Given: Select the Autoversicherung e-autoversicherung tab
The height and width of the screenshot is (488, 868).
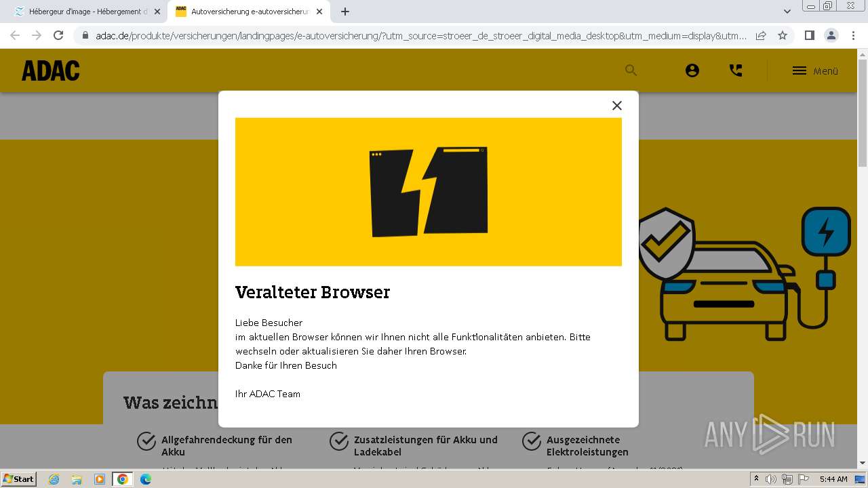Looking at the screenshot, I should (248, 12).
